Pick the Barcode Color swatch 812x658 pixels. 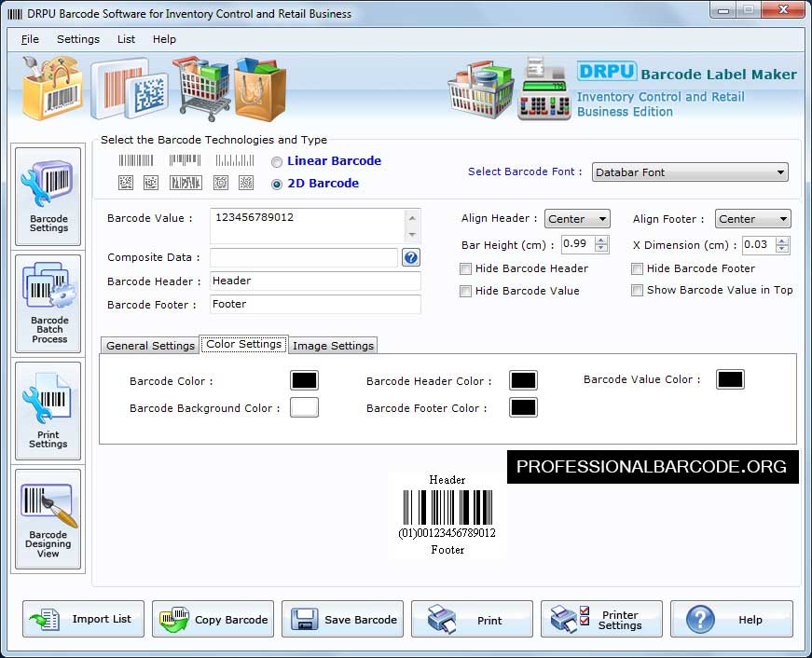click(304, 380)
